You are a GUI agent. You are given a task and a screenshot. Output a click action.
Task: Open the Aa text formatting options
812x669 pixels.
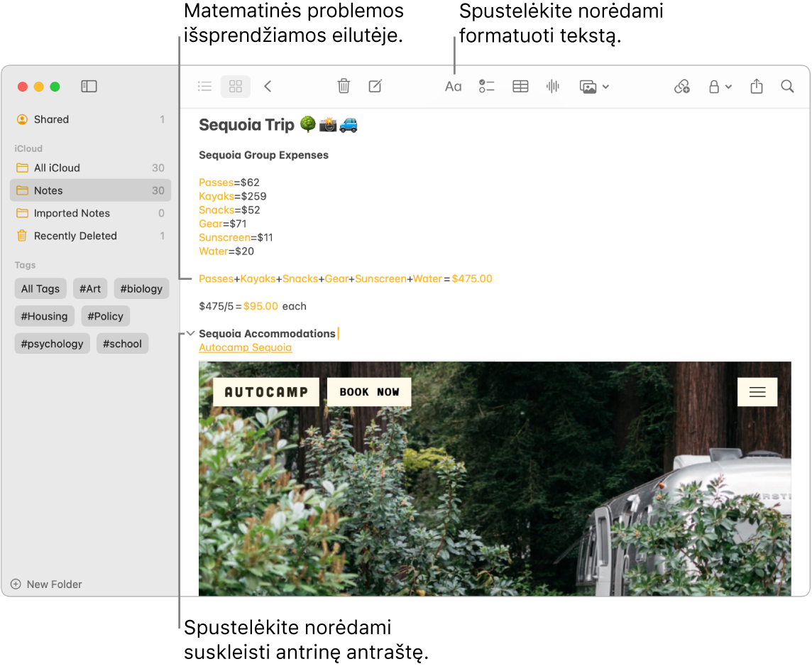point(453,86)
